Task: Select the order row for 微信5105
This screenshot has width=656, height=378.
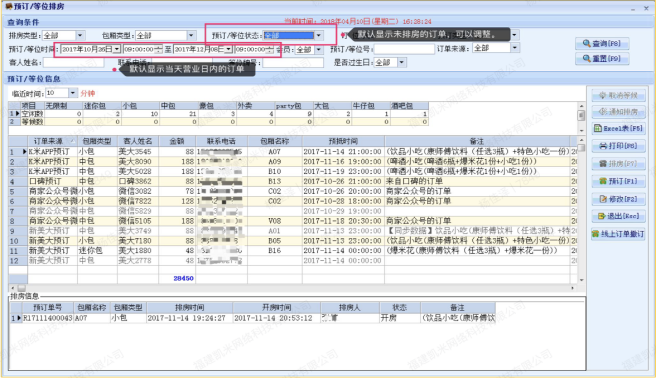Action: (x=293, y=221)
